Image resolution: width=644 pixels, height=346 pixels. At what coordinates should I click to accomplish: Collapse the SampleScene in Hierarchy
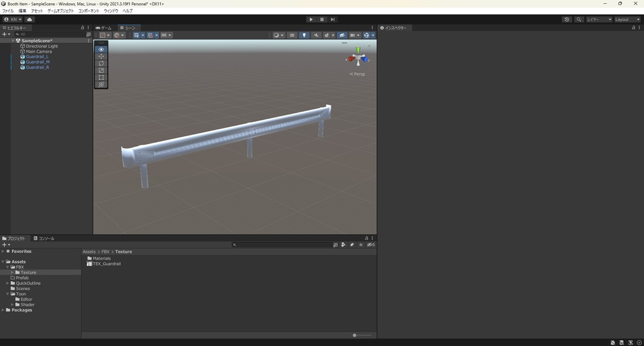(13, 41)
